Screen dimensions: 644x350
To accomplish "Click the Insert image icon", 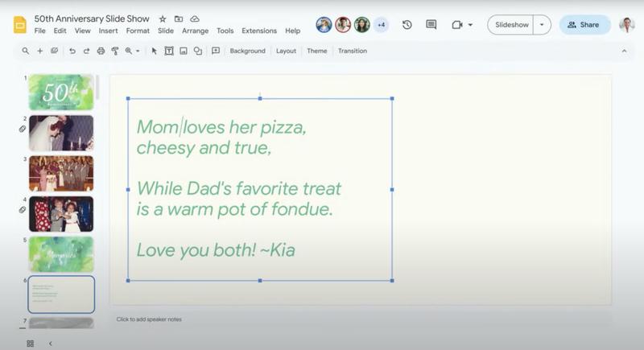I will click(184, 51).
